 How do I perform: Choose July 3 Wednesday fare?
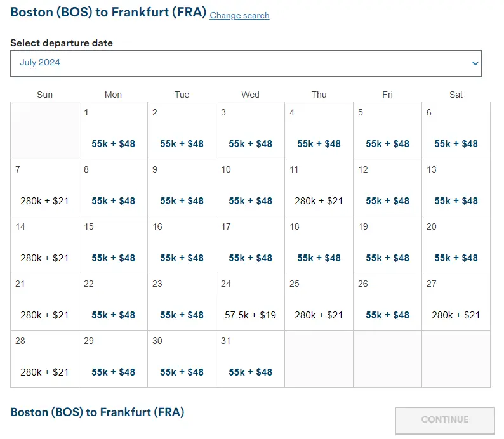tap(250, 131)
